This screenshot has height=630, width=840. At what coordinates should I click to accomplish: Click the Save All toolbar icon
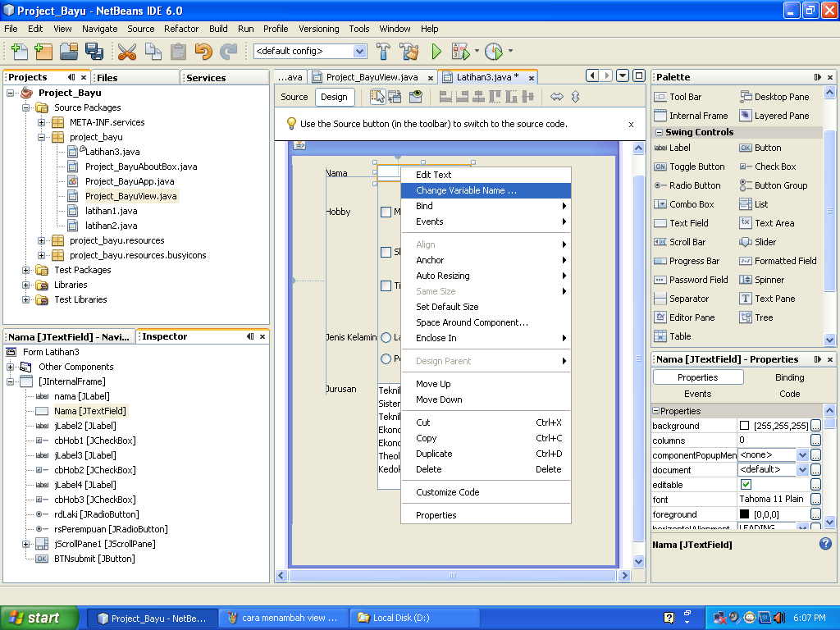point(94,52)
